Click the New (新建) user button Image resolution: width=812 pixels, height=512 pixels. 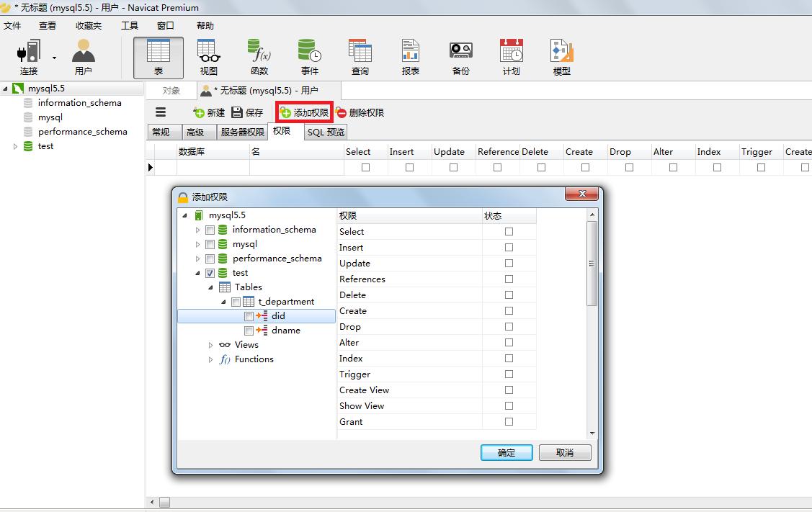(x=209, y=112)
